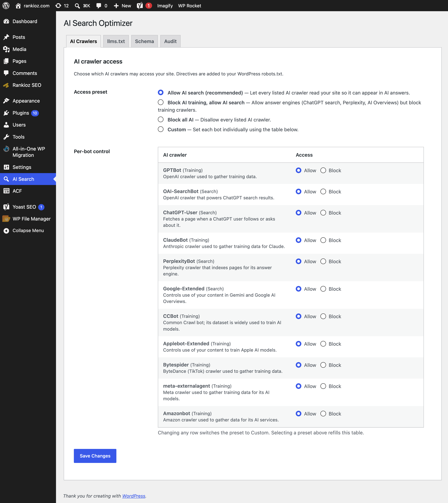This screenshot has height=503, width=448.
Task: Click the 'Per-bot control' label
Action: [x=92, y=151]
